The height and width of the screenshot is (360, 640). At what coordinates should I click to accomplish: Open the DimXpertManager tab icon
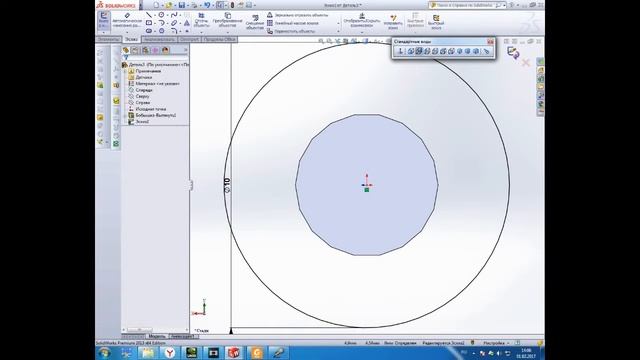coord(155,51)
